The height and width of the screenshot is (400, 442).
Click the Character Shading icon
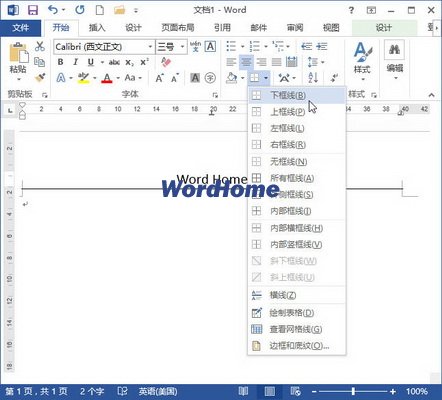coord(195,78)
